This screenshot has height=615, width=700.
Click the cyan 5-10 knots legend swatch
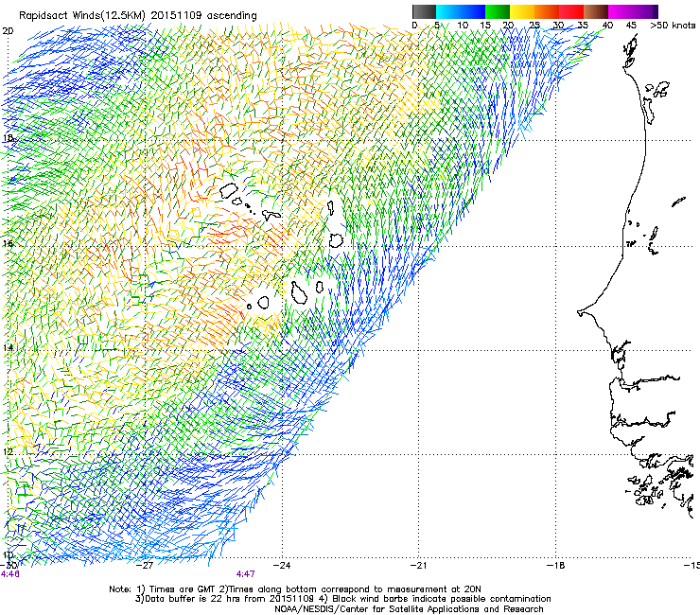pos(448,11)
